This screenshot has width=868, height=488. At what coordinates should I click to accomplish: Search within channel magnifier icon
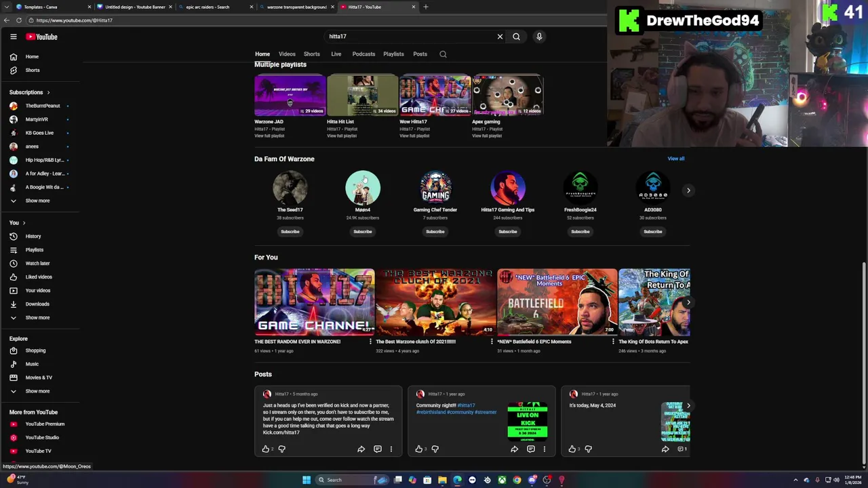point(443,54)
